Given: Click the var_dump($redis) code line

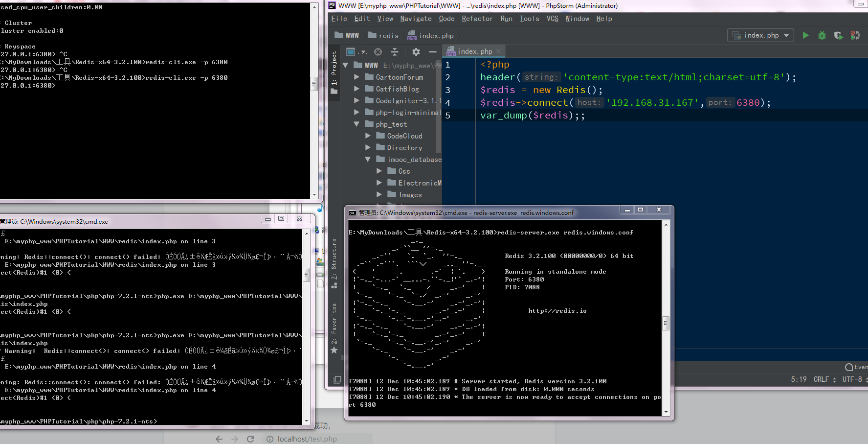Looking at the screenshot, I should 532,116.
